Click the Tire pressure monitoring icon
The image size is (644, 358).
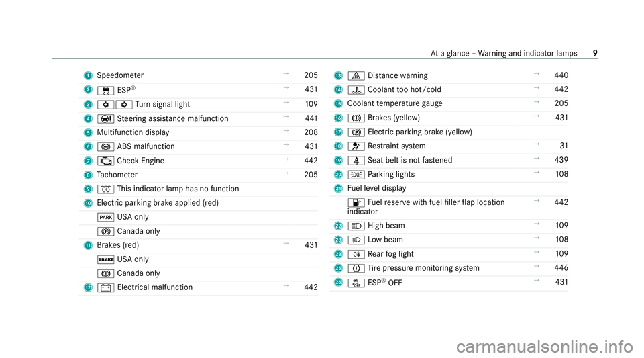coord(356,269)
